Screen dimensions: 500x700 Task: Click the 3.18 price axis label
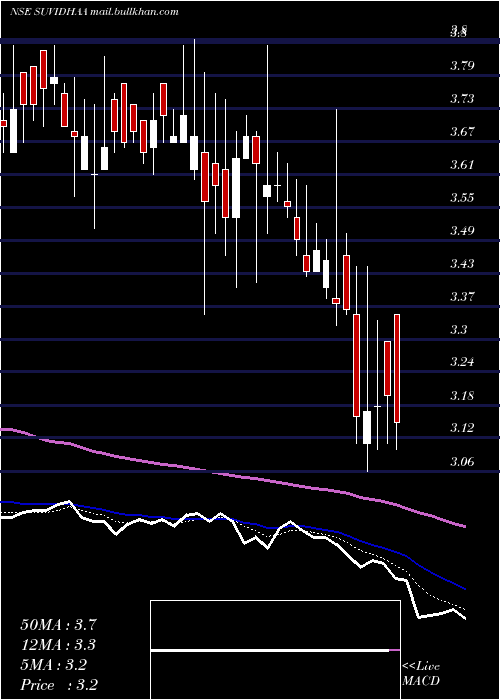(x=462, y=396)
